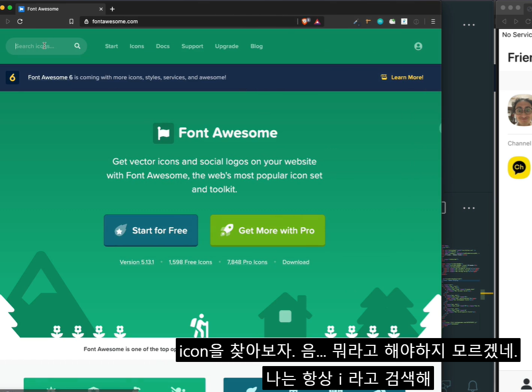Click the lock site-security icon

point(86,21)
